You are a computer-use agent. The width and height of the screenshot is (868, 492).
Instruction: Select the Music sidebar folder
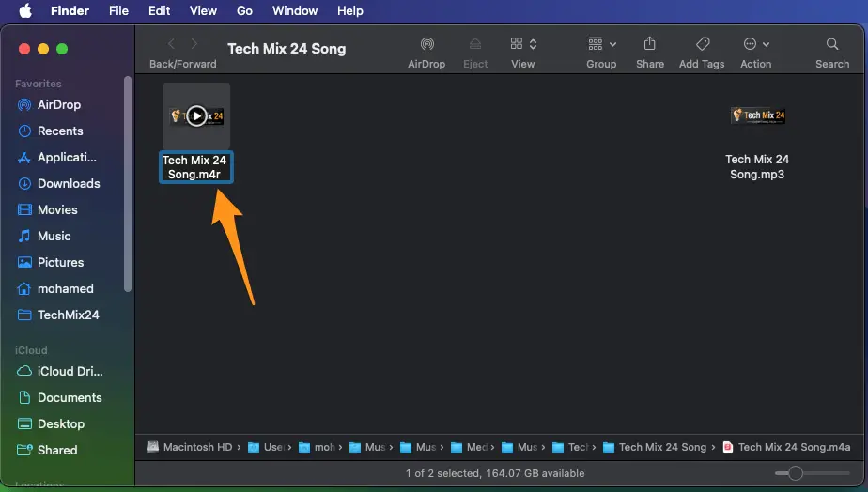click(x=54, y=236)
